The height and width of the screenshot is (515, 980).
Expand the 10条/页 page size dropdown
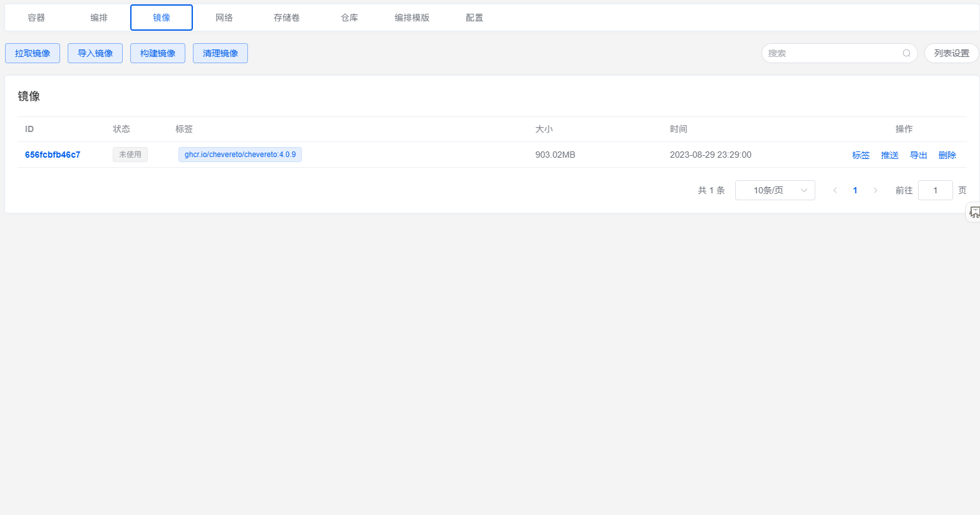775,190
